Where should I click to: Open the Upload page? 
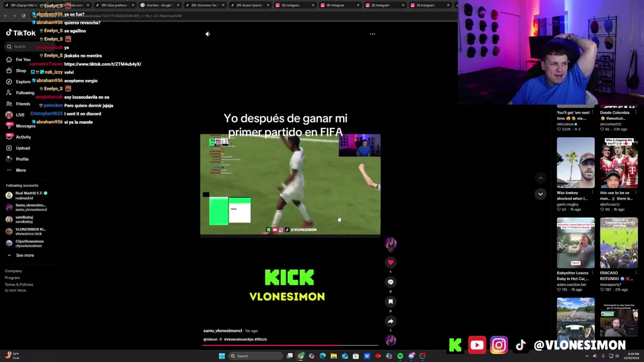[x=18, y=148]
